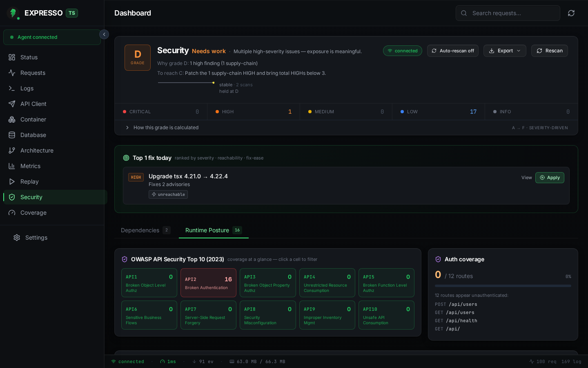Click the Auth coverage progress bar

503,286
